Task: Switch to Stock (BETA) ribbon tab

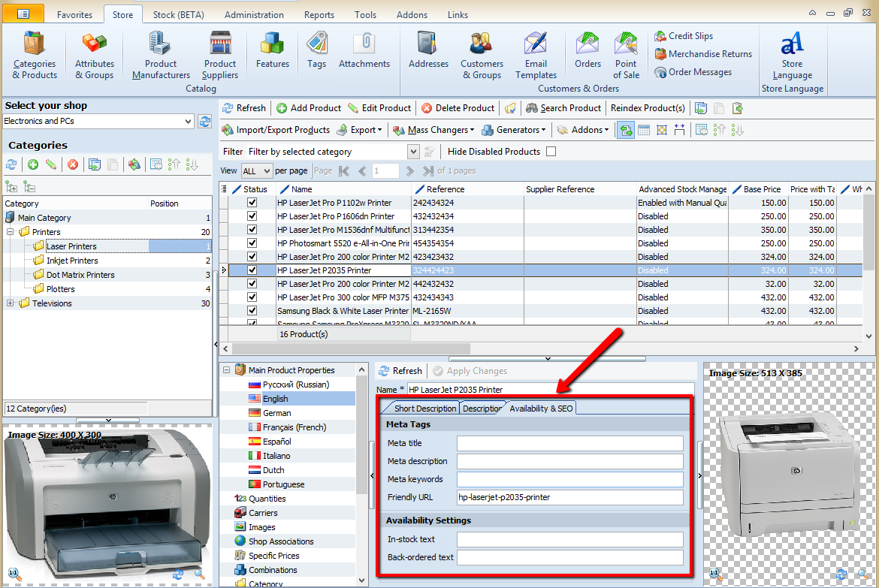Action: pyautogui.click(x=179, y=14)
